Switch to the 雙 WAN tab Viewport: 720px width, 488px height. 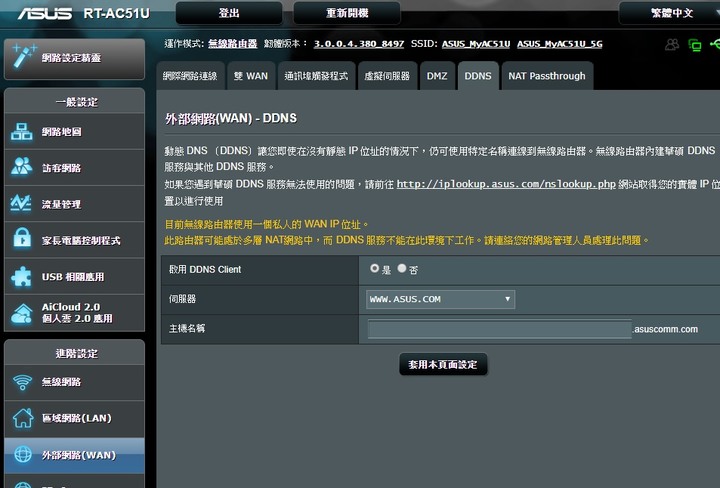(x=251, y=76)
